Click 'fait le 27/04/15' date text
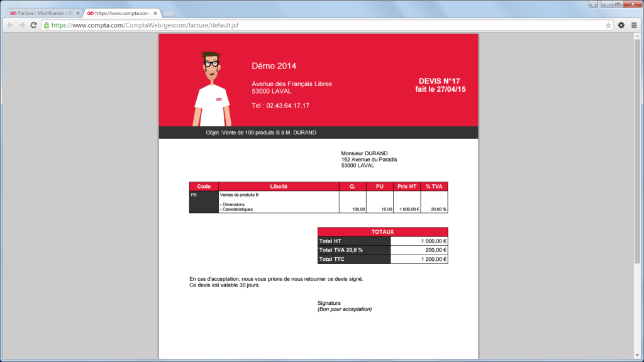The width and height of the screenshot is (644, 362). tap(440, 89)
